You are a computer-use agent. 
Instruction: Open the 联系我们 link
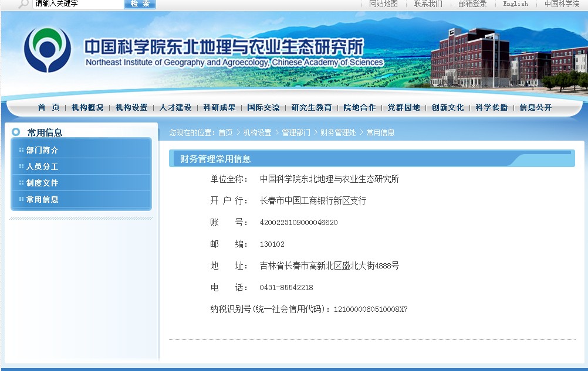pyautogui.click(x=428, y=4)
